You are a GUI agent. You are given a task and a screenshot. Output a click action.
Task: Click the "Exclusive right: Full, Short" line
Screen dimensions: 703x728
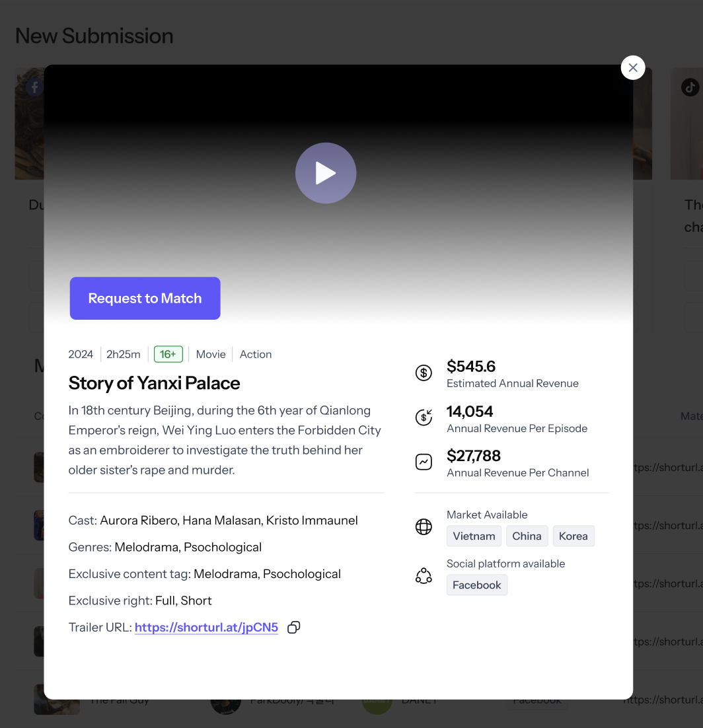(x=140, y=601)
